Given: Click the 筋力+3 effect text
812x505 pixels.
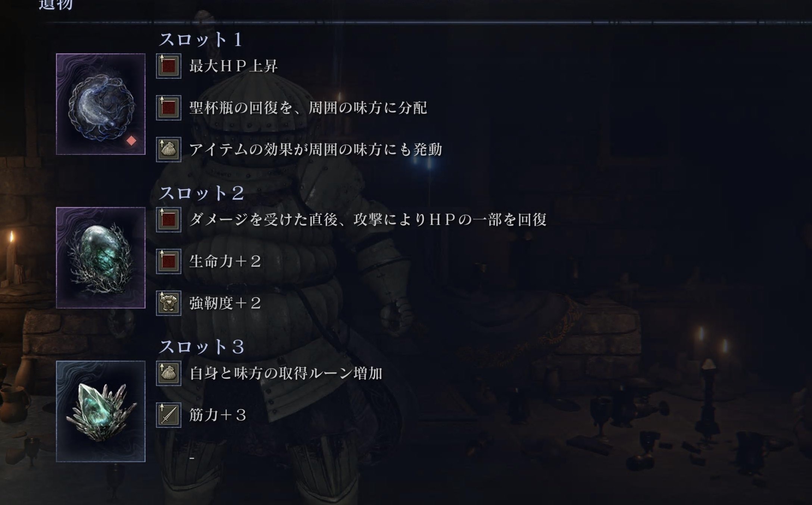Looking at the screenshot, I should coord(218,415).
